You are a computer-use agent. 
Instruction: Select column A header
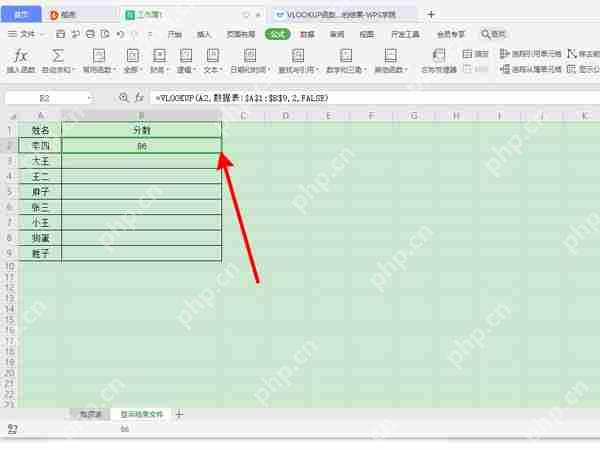pyautogui.click(x=40, y=116)
